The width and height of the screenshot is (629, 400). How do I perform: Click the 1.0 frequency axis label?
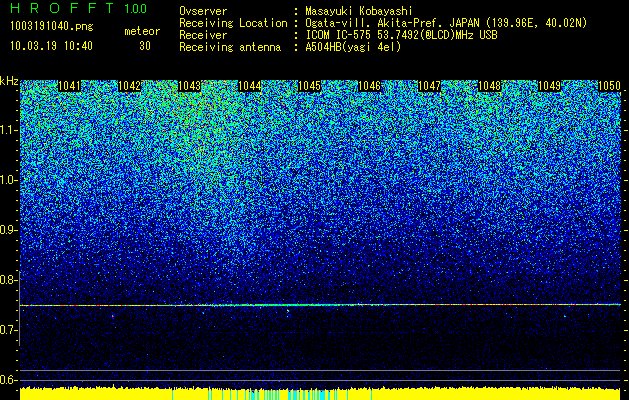(8, 180)
